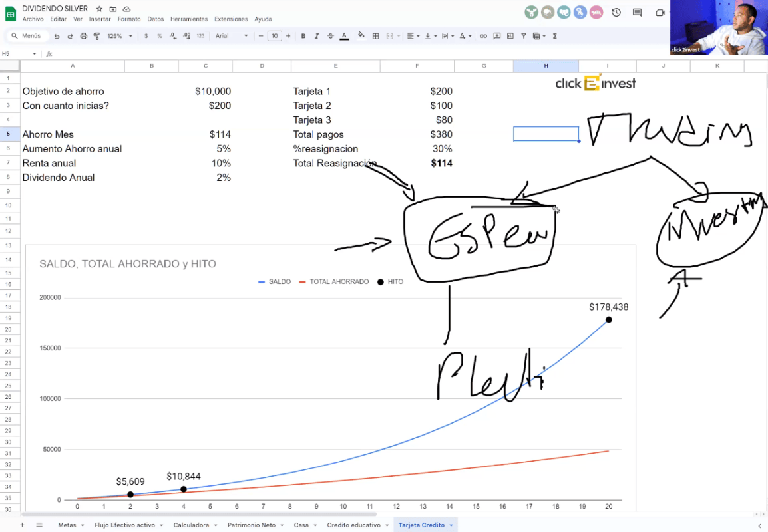The image size is (768, 532).
Task: Toggle bold formatting
Action: (x=303, y=36)
